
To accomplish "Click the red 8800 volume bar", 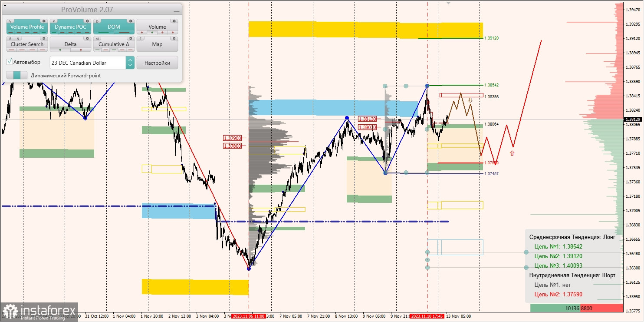I will (601, 308).
